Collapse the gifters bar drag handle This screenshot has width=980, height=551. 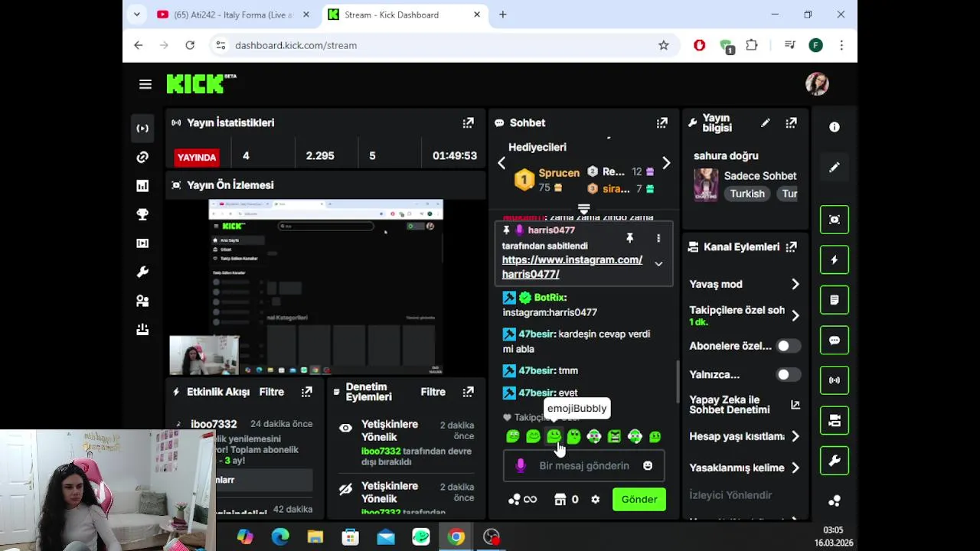pos(583,208)
